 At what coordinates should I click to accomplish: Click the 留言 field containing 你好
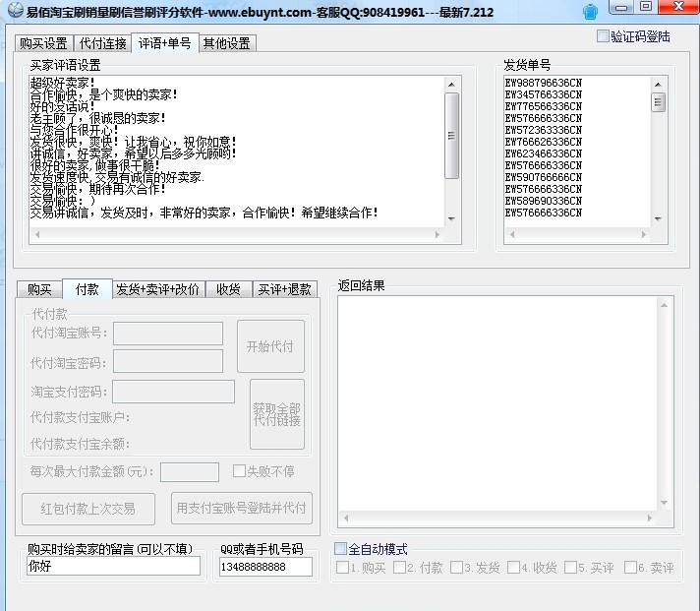[x=113, y=566]
